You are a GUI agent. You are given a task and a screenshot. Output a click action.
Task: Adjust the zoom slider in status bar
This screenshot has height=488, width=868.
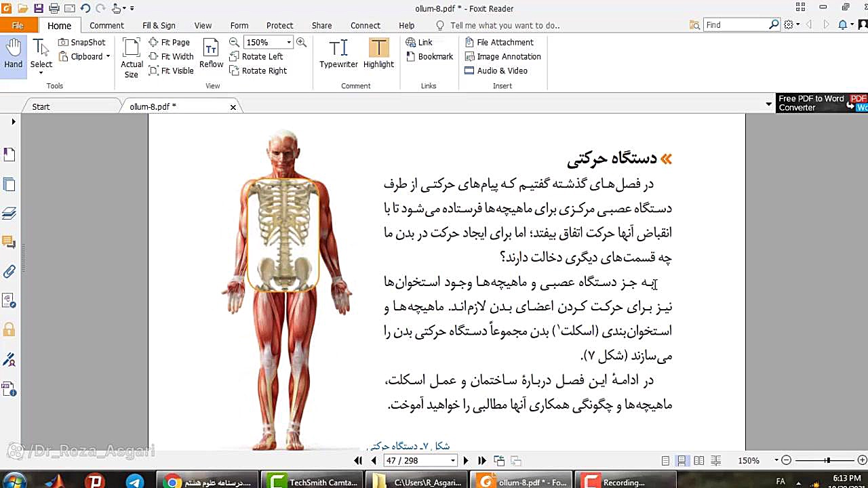pos(827,461)
